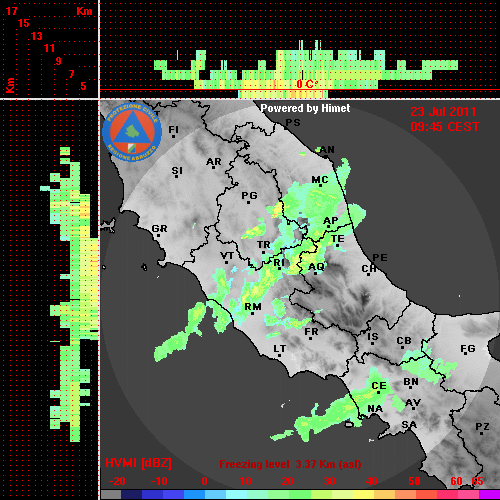Click the '17' km height label

(11, 11)
